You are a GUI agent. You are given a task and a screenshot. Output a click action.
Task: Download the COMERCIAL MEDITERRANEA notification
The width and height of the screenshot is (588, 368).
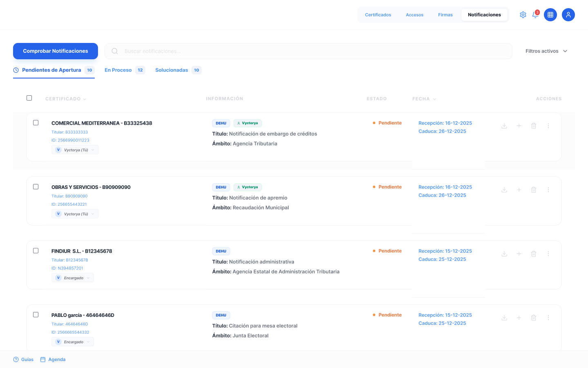point(504,126)
